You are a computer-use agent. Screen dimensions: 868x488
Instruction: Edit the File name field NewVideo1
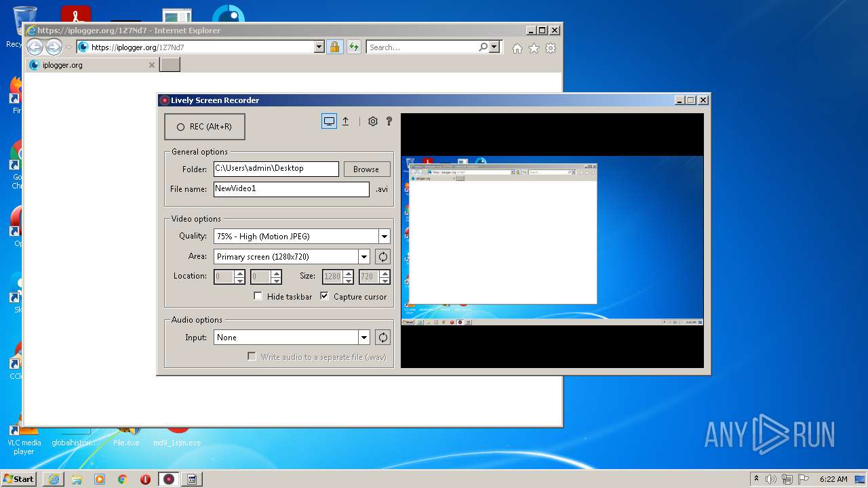click(x=292, y=189)
